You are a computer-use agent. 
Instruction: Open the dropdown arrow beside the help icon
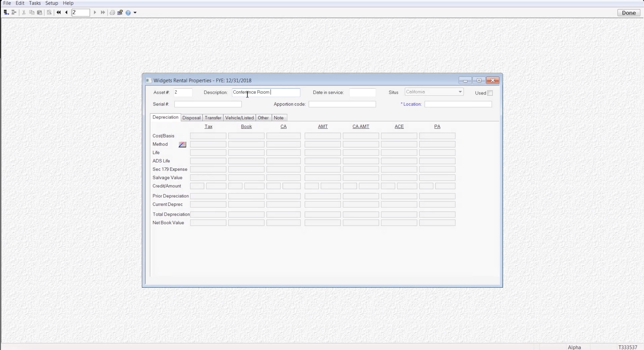[x=135, y=13]
